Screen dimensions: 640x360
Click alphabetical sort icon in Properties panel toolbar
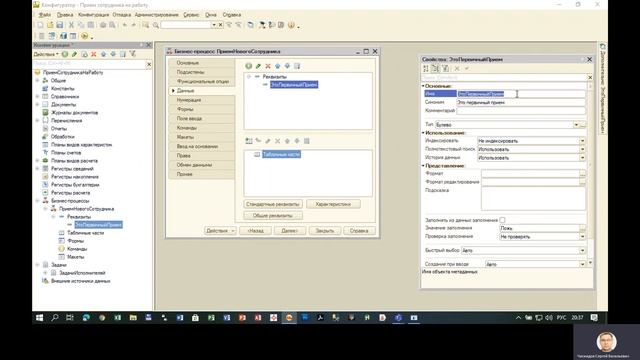pyautogui.click(x=426, y=69)
